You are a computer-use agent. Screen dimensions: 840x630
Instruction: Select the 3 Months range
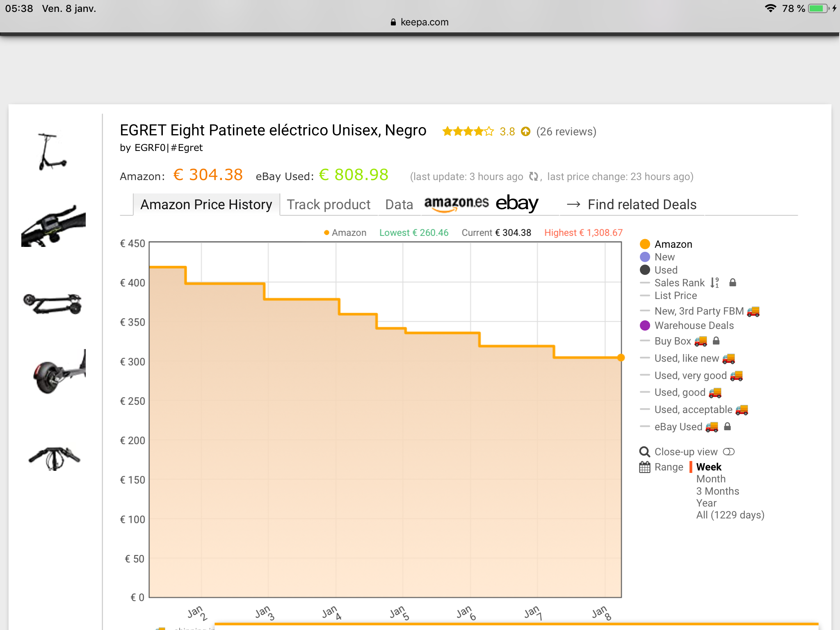point(717,491)
